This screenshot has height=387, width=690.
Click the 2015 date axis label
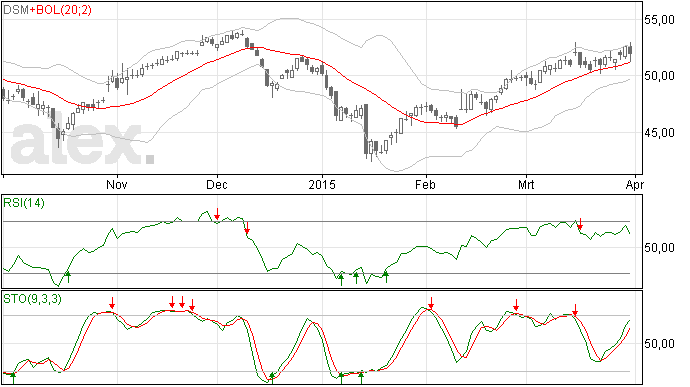pos(322,184)
